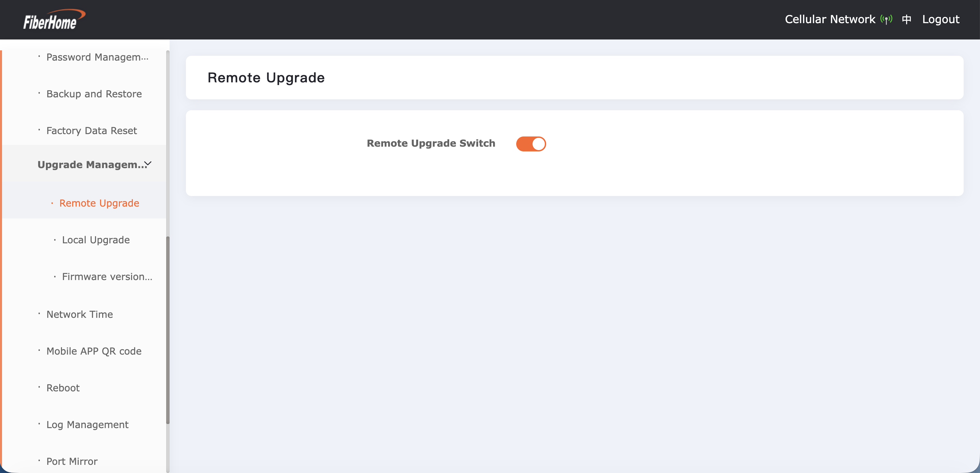Turn off the Remote Upgrade Switch
The height and width of the screenshot is (473, 980).
click(531, 144)
